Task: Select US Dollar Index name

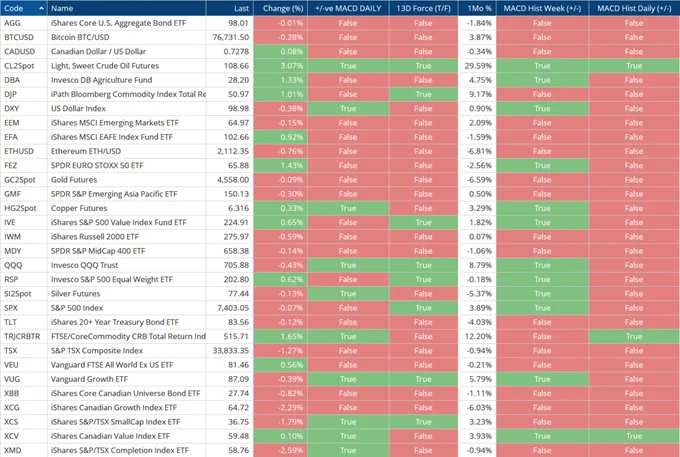Action: coord(78,108)
